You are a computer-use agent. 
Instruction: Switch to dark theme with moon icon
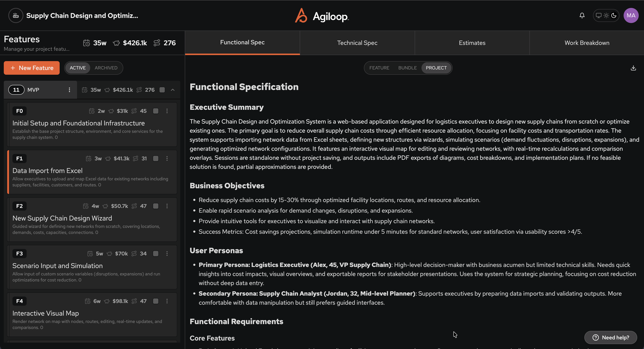coord(614,15)
